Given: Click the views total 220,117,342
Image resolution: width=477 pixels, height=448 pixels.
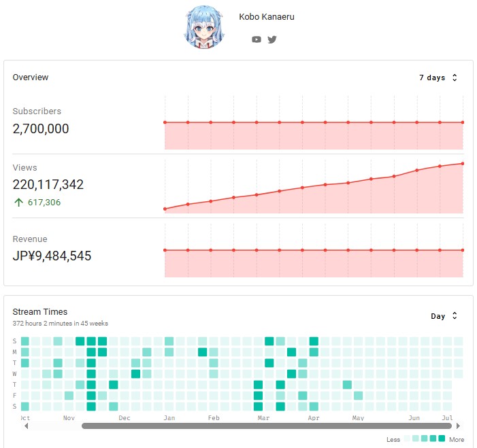Looking at the screenshot, I should point(48,184).
